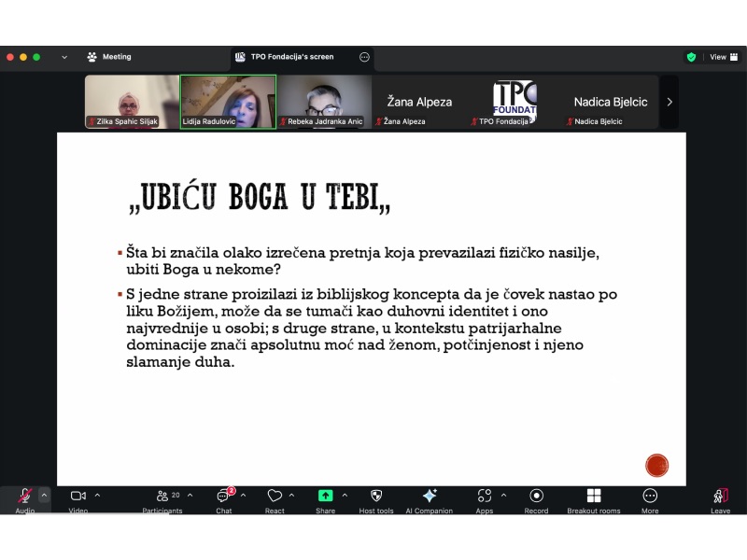Viewport: 747px width, 560px height.
Task: Click the React heart icon
Action: 275,497
